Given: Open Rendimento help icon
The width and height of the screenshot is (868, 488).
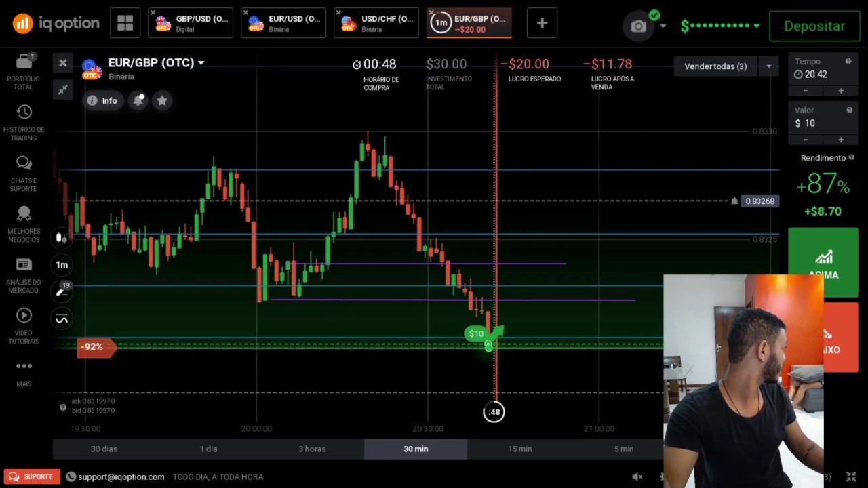Looking at the screenshot, I should pyautogui.click(x=851, y=157).
